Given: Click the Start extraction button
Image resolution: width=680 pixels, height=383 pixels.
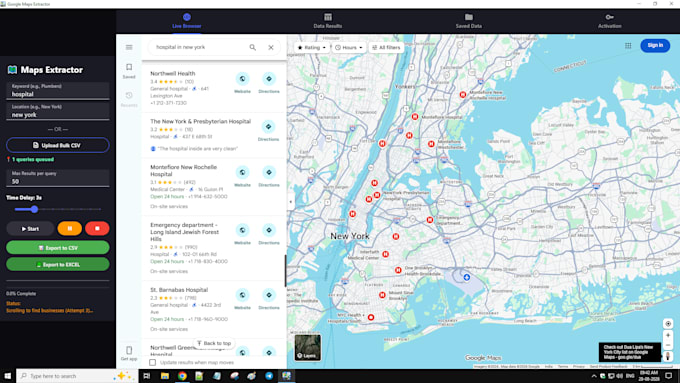Looking at the screenshot, I should [30, 229].
